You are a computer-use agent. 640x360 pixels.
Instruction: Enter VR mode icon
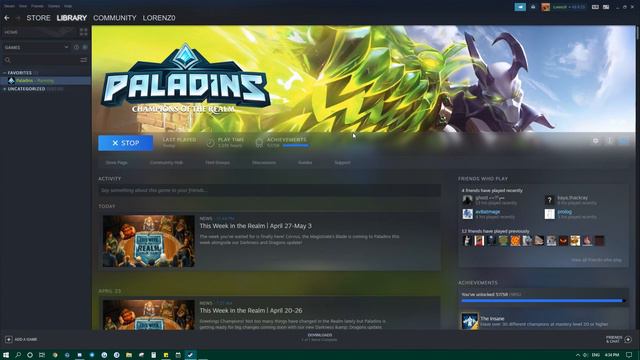(595, 7)
